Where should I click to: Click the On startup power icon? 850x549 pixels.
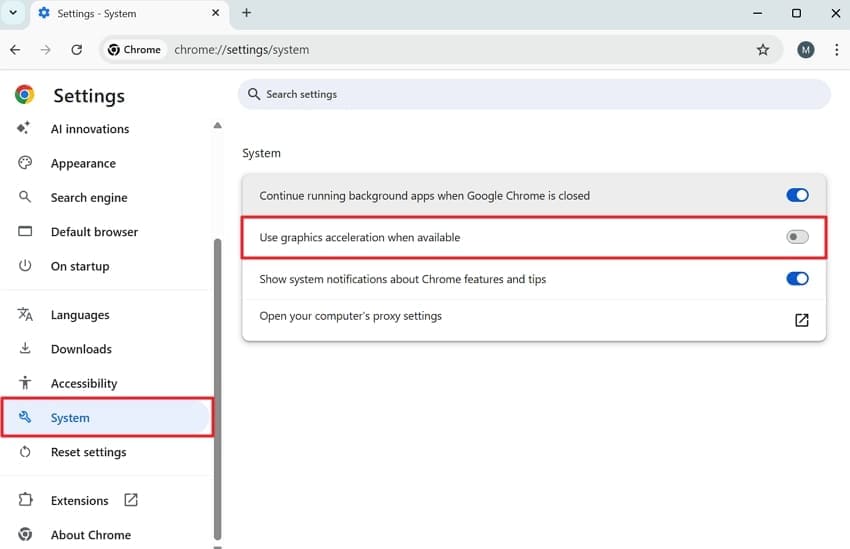click(x=25, y=266)
